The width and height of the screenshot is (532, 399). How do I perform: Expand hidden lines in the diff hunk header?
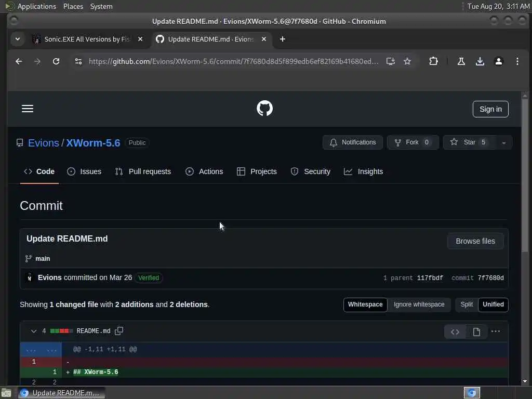coord(41,349)
